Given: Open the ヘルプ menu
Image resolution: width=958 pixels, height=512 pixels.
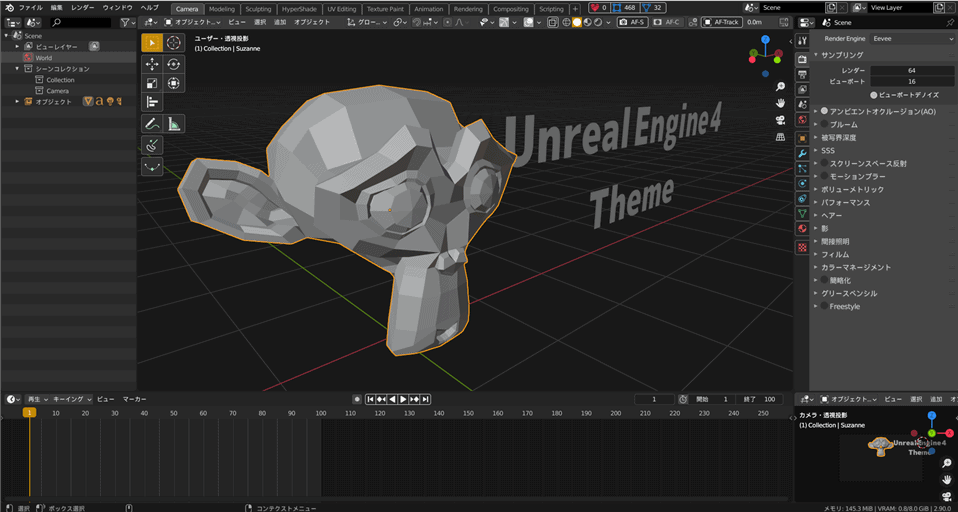Looking at the screenshot, I should point(149,8).
